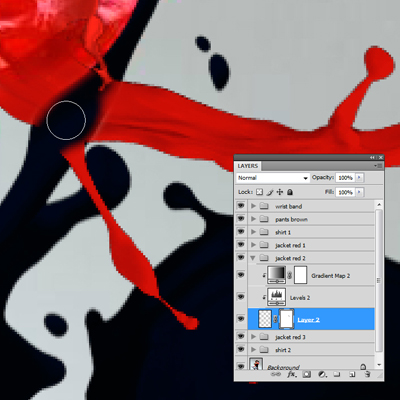This screenshot has height=400, width=400.
Task: Click the shirt 2 folder icon
Action: point(264,350)
